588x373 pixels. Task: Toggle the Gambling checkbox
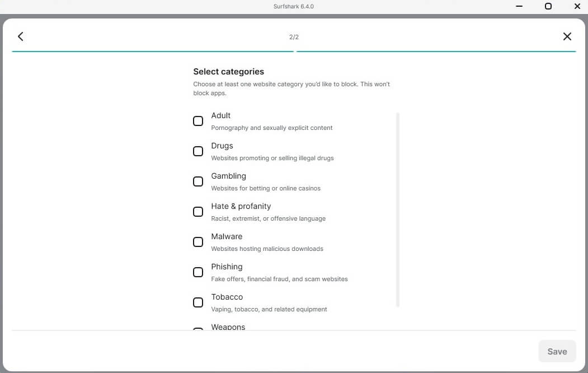click(x=198, y=181)
